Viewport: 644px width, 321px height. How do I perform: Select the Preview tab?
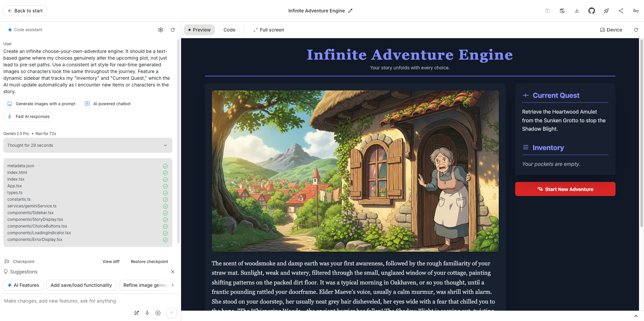click(199, 30)
